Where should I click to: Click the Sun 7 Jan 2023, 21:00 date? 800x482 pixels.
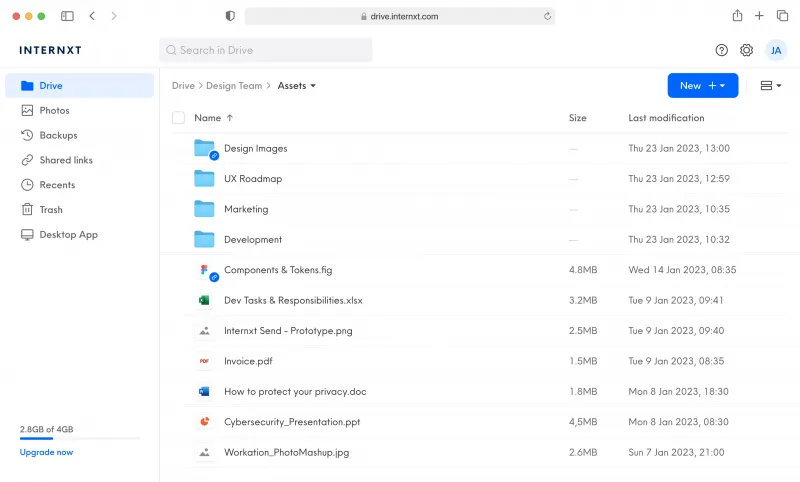click(677, 452)
